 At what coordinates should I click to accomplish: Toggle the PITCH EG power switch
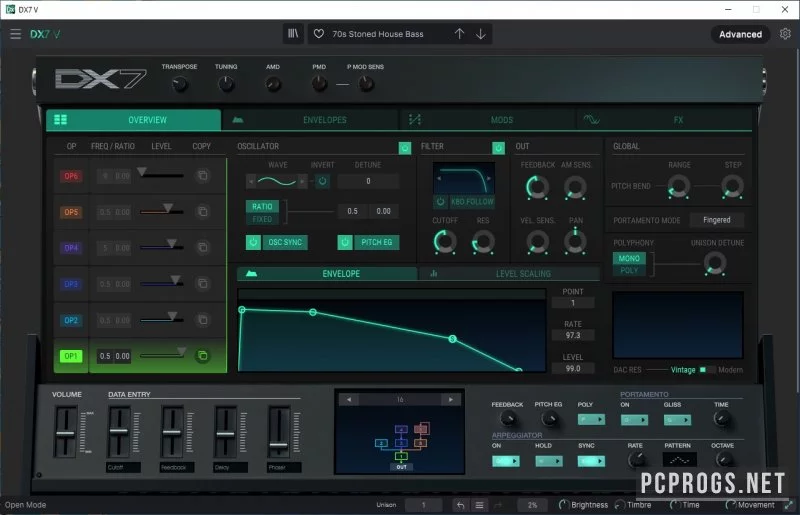tap(345, 242)
